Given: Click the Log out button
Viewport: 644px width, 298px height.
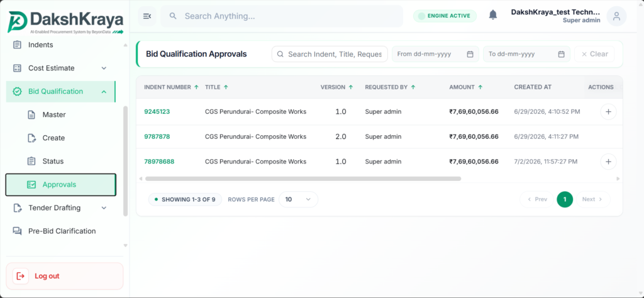Looking at the screenshot, I should click(65, 276).
